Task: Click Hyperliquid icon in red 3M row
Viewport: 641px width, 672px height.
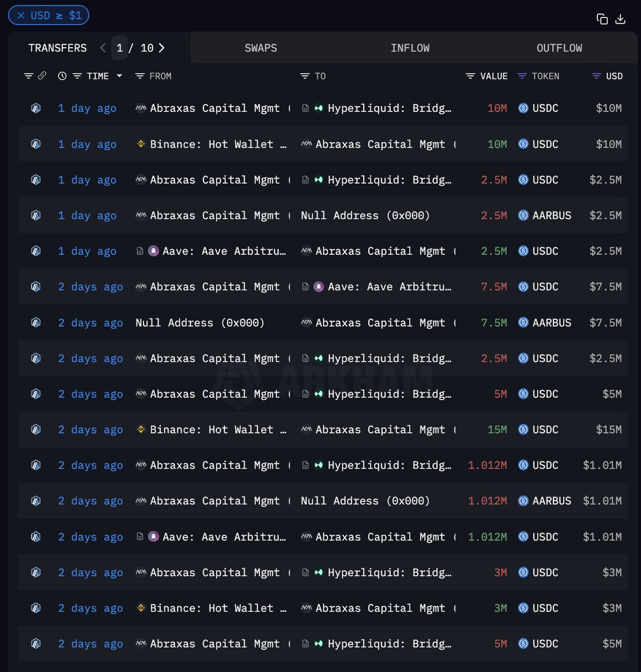Action: (319, 572)
